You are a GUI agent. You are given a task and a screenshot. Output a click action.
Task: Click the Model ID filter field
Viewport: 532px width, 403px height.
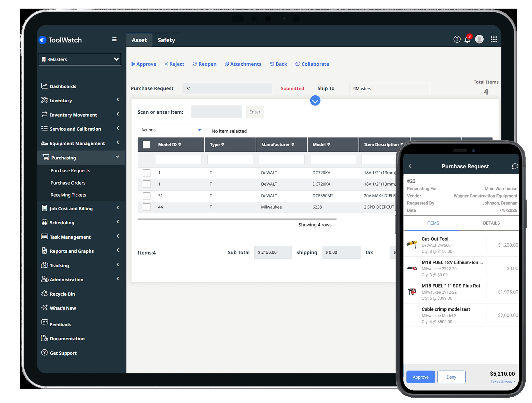pyautogui.click(x=179, y=160)
